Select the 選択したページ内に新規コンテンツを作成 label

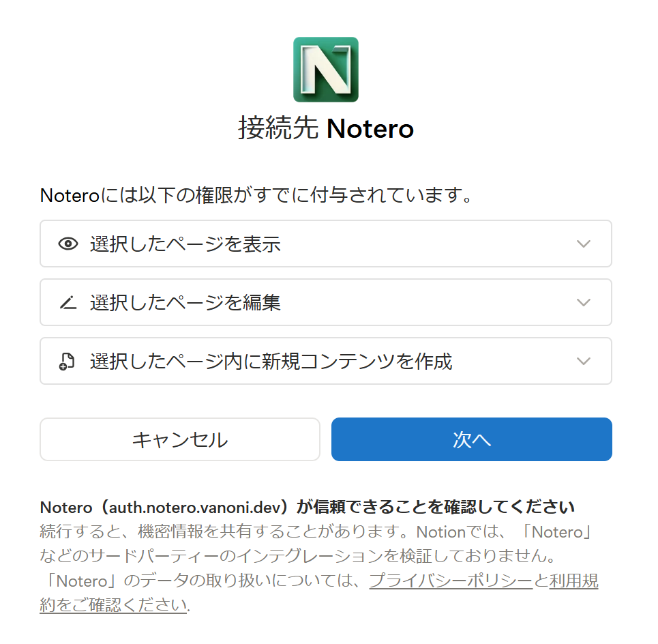[271, 362]
